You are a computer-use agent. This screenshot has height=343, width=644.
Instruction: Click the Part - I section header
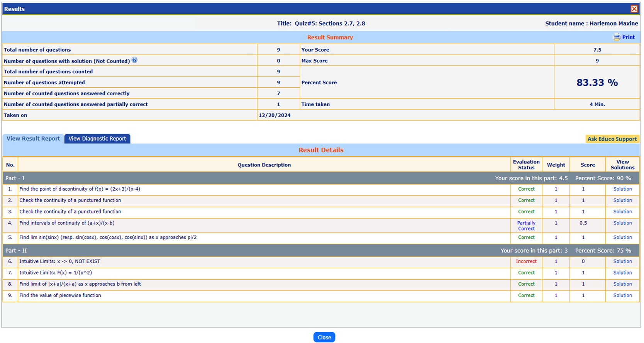coord(15,178)
